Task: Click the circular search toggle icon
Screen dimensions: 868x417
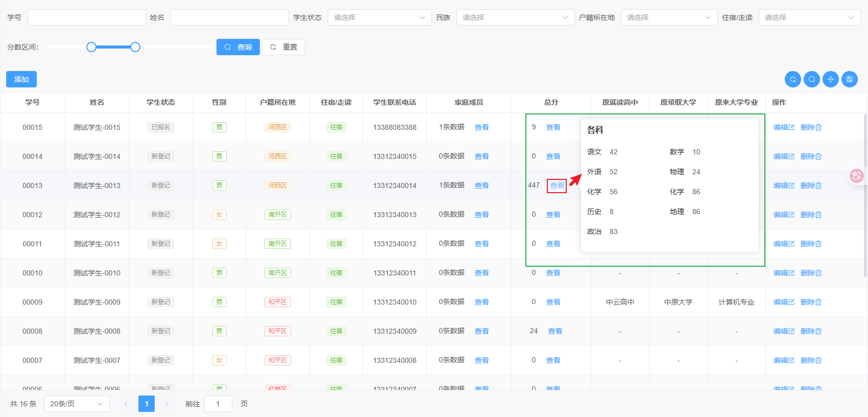Action: tap(812, 79)
